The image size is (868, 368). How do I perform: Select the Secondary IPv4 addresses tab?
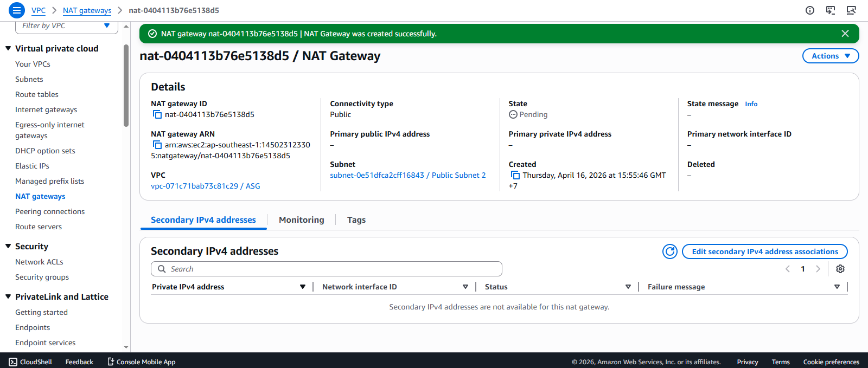pos(203,219)
